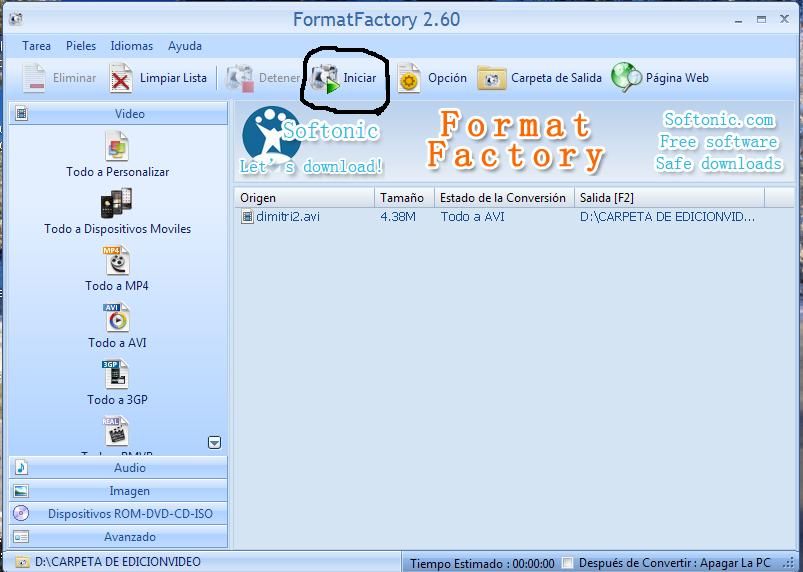The height and width of the screenshot is (572, 803).
Task: Expand the Imagen section
Action: tap(118, 491)
